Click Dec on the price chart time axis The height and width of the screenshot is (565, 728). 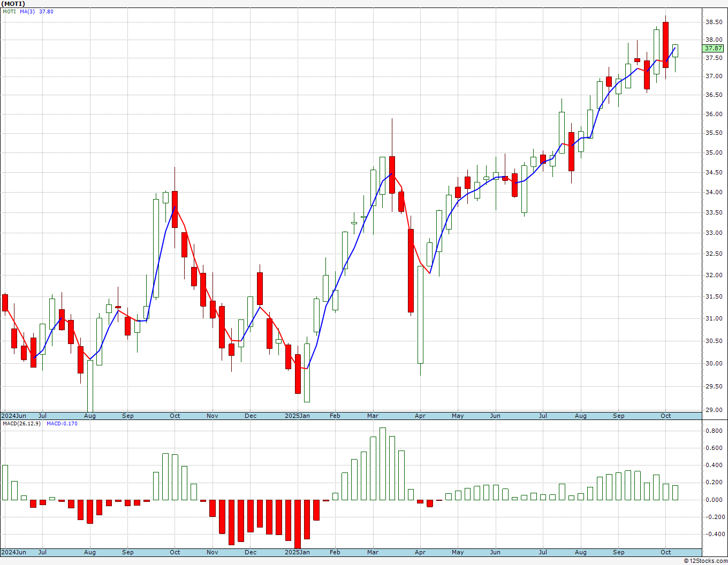tap(251, 416)
